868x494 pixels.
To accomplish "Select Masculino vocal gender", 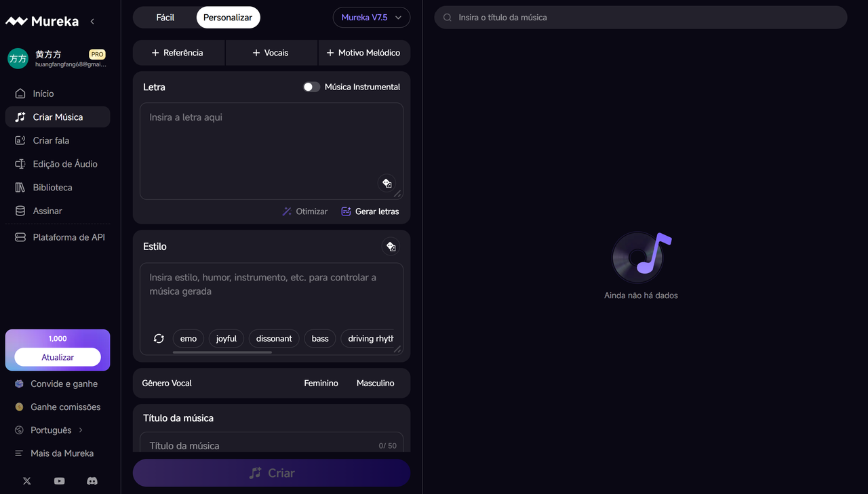I will coord(375,383).
